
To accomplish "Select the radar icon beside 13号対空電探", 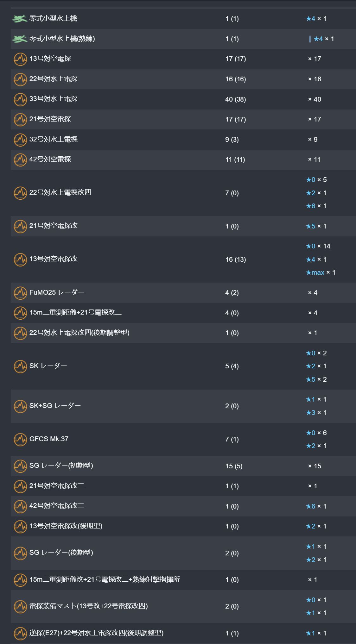I will click(x=20, y=59).
